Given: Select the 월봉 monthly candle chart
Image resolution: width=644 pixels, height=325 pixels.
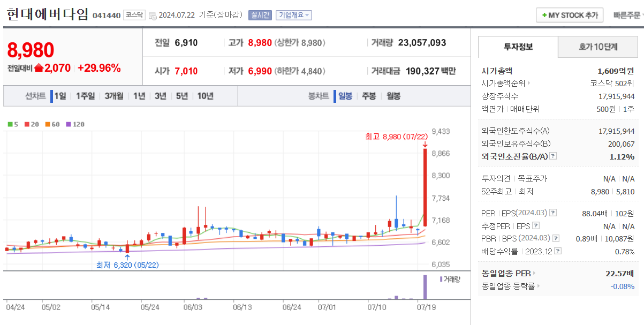Looking at the screenshot, I should coord(393,96).
